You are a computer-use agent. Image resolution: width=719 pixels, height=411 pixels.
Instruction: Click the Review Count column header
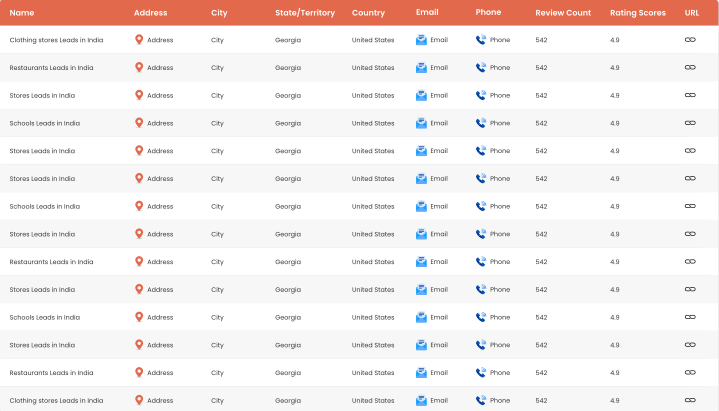pos(563,13)
